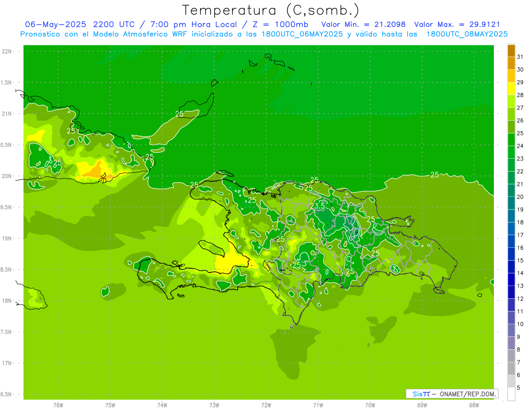
Task: Click the '75W' longitude label
Action: pyautogui.click(x=110, y=405)
